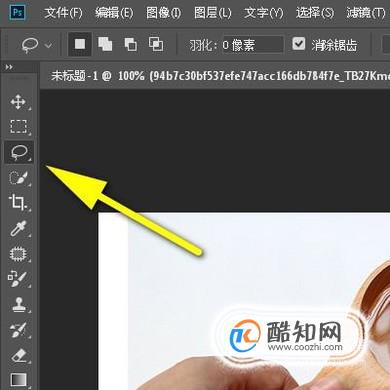The height and width of the screenshot is (390, 390).
Task: Select the Clone Stamp tool
Action: (19, 305)
